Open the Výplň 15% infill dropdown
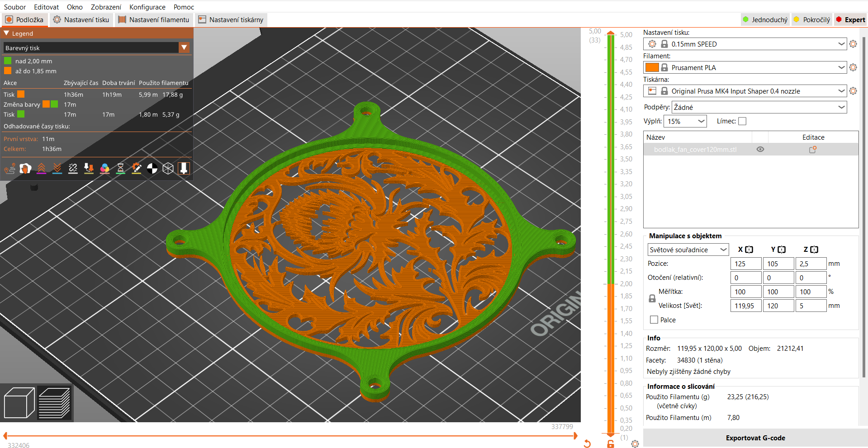Viewport: 868px width, 448px height. click(x=685, y=121)
